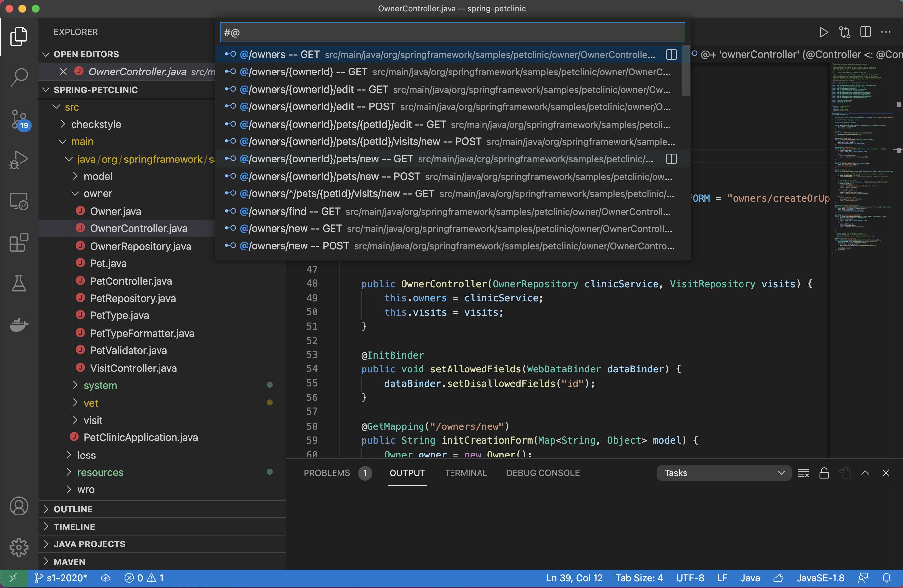Screen dimensions: 903x588
Task: Change UTF-8 file encoding
Action: point(690,578)
